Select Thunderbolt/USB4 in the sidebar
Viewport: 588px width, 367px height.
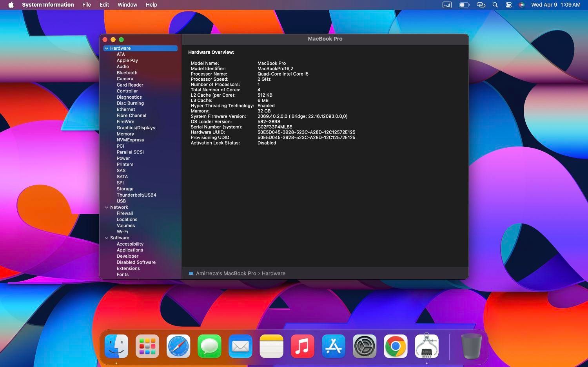[136, 195]
